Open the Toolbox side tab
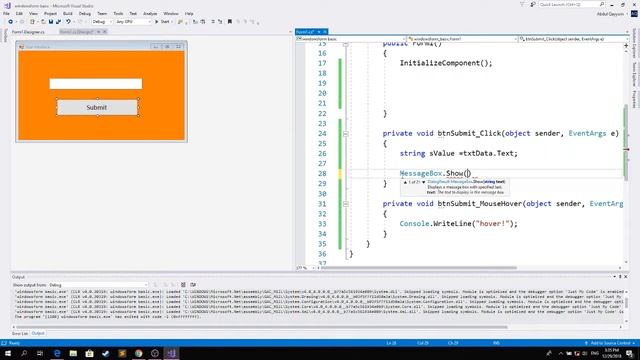The height and width of the screenshot is (360, 640). click(5, 35)
